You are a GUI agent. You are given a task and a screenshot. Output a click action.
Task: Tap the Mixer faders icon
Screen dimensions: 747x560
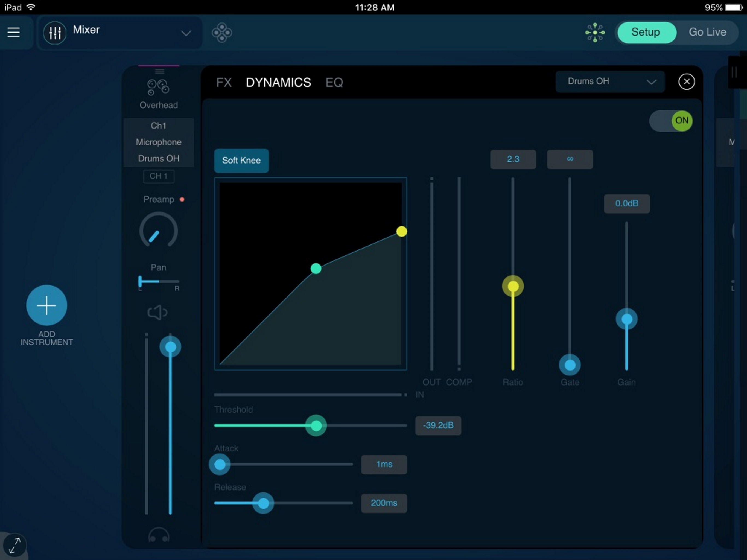[55, 33]
